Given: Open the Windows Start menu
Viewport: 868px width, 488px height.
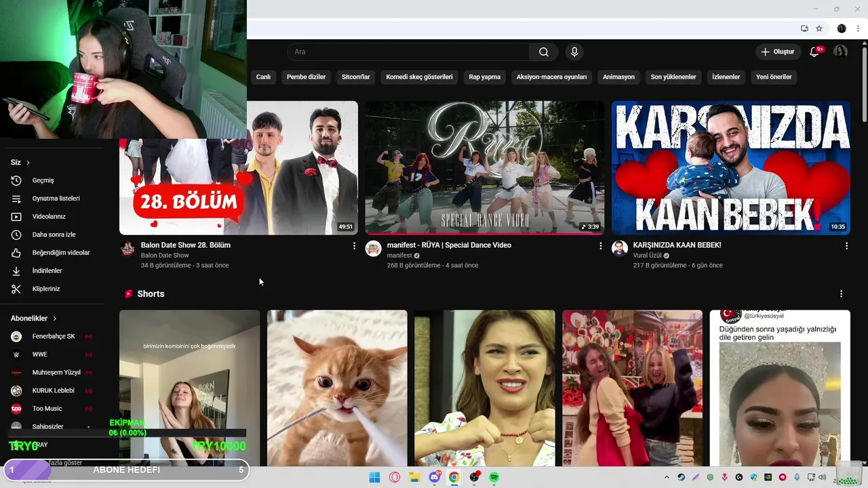Looking at the screenshot, I should [x=374, y=477].
